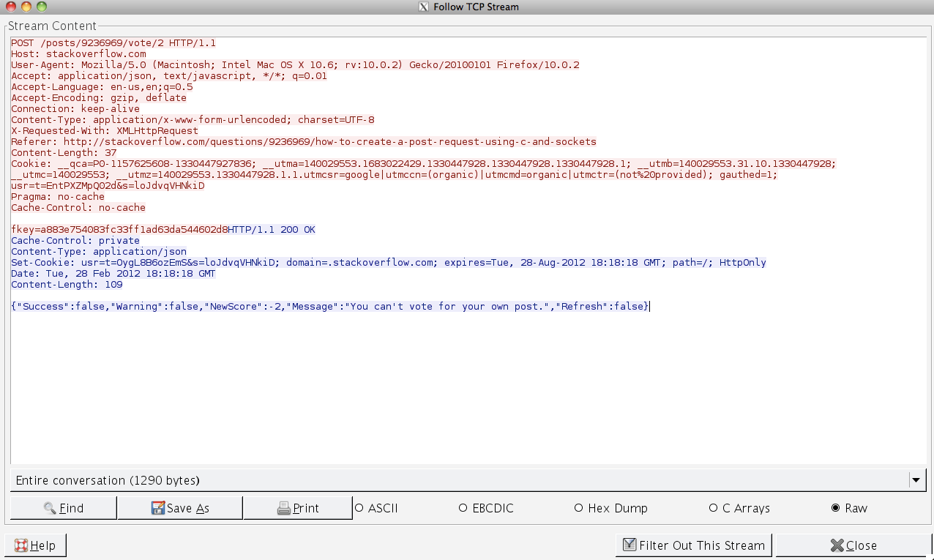Open the Entire conversation dropdown
The width and height of the screenshot is (934, 560).
tap(468, 480)
